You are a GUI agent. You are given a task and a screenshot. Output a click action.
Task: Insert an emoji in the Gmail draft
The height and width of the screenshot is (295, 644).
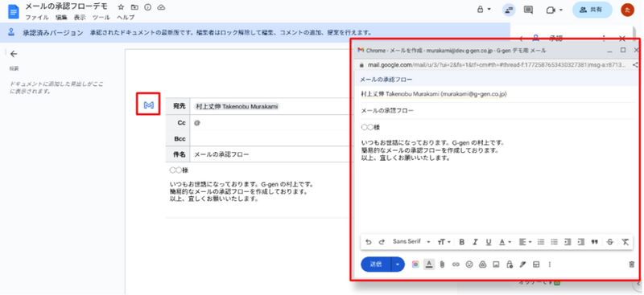click(x=469, y=264)
